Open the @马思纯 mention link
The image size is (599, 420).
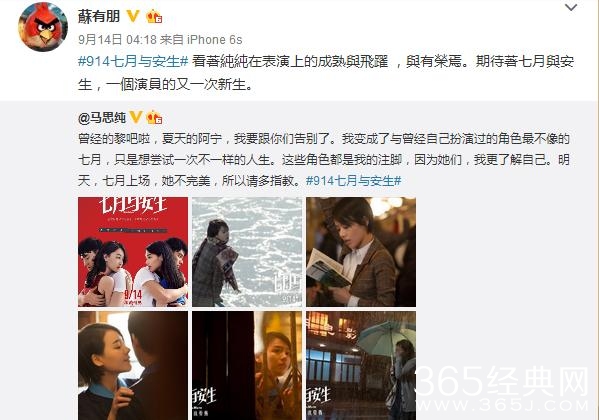coord(102,118)
